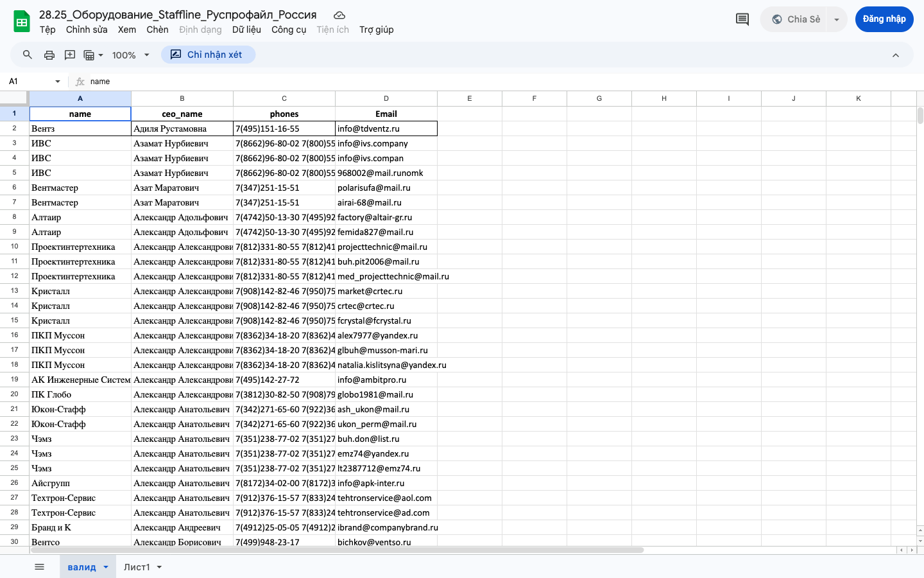Click the insert comment icon
924x578 pixels.
coord(70,55)
